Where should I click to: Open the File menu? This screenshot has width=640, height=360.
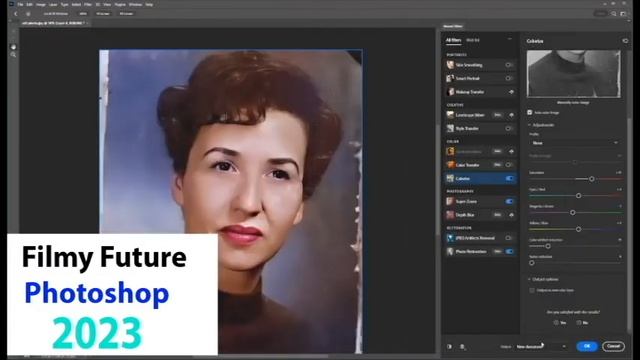20,4
